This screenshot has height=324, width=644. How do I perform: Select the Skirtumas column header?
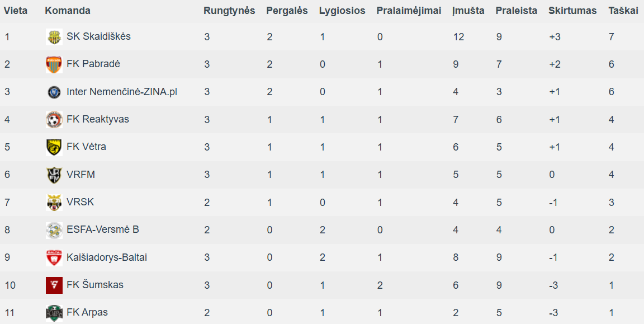(572, 11)
